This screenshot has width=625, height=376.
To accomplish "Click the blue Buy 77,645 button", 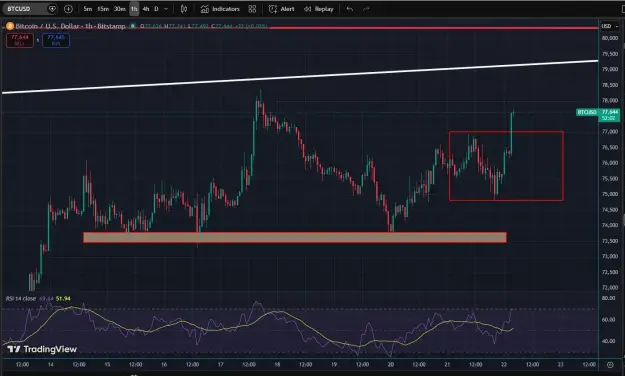I will pos(56,40).
